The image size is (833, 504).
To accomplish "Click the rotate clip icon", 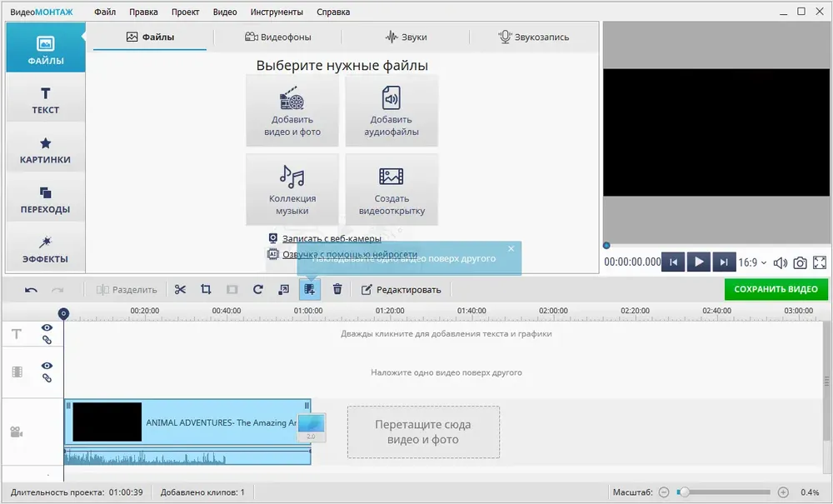I will pyautogui.click(x=258, y=289).
